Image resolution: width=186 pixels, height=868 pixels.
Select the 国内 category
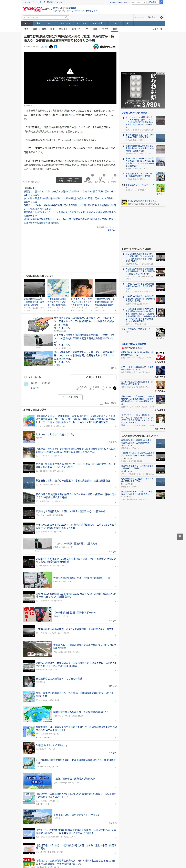[x=35, y=29]
